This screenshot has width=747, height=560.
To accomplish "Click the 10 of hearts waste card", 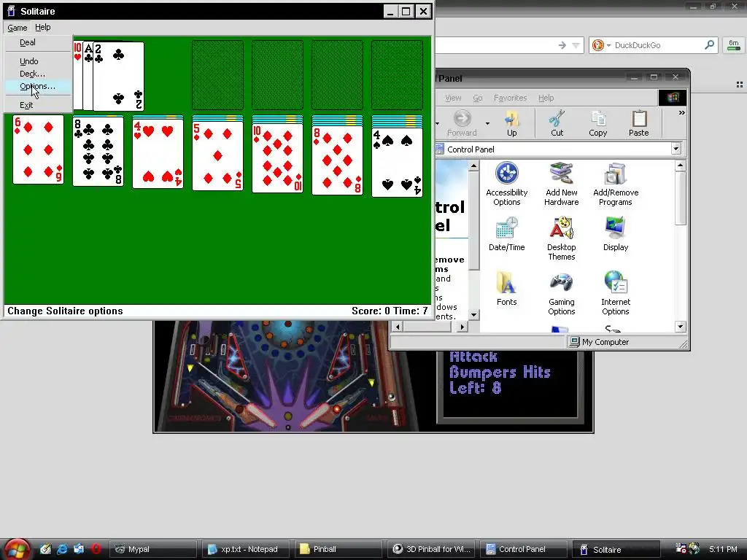I will tap(77, 76).
